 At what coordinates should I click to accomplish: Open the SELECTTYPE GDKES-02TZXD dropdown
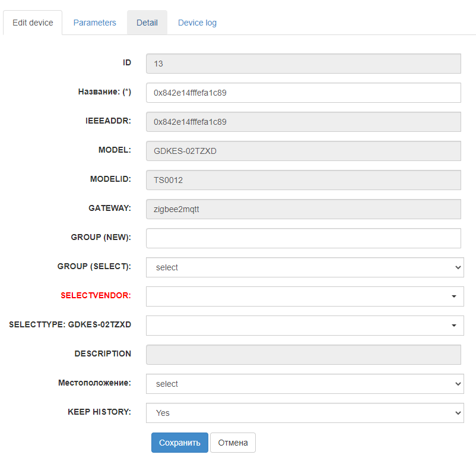305,326
